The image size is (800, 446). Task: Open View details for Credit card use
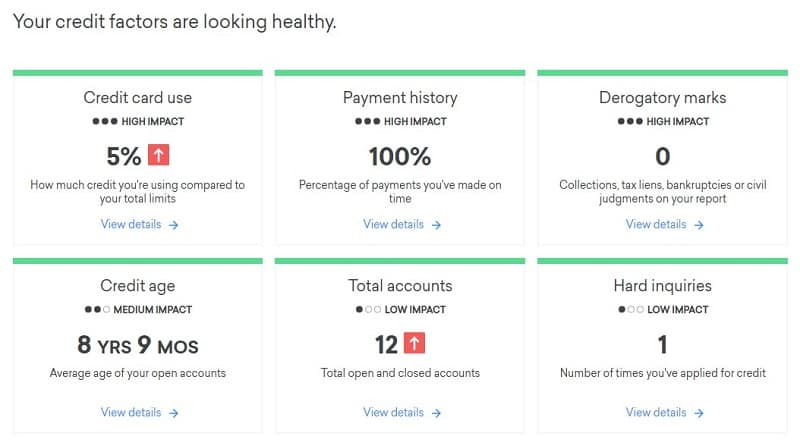tap(138, 225)
